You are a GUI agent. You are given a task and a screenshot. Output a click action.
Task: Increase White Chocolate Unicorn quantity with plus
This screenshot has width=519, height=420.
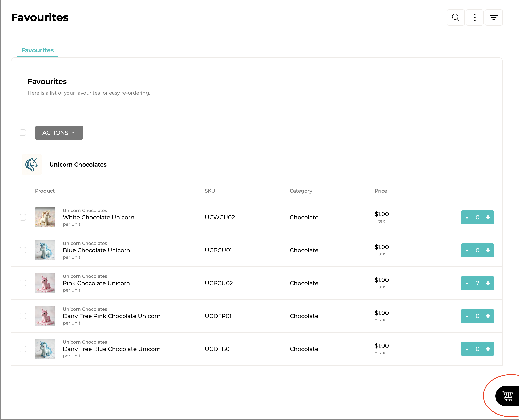point(488,217)
